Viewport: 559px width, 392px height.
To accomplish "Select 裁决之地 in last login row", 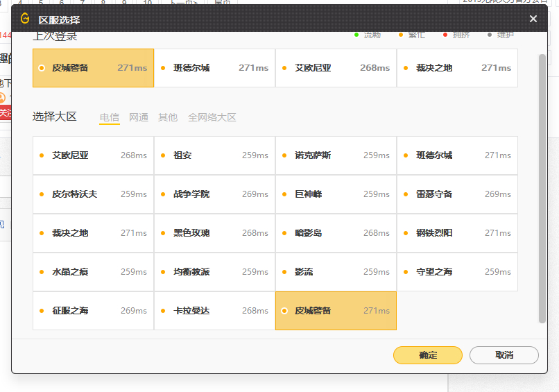I will click(x=458, y=68).
